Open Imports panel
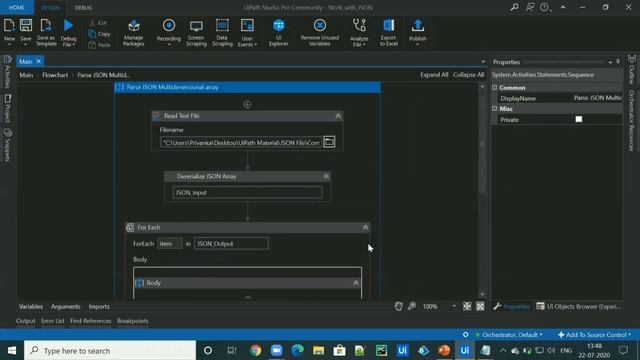 (x=99, y=307)
